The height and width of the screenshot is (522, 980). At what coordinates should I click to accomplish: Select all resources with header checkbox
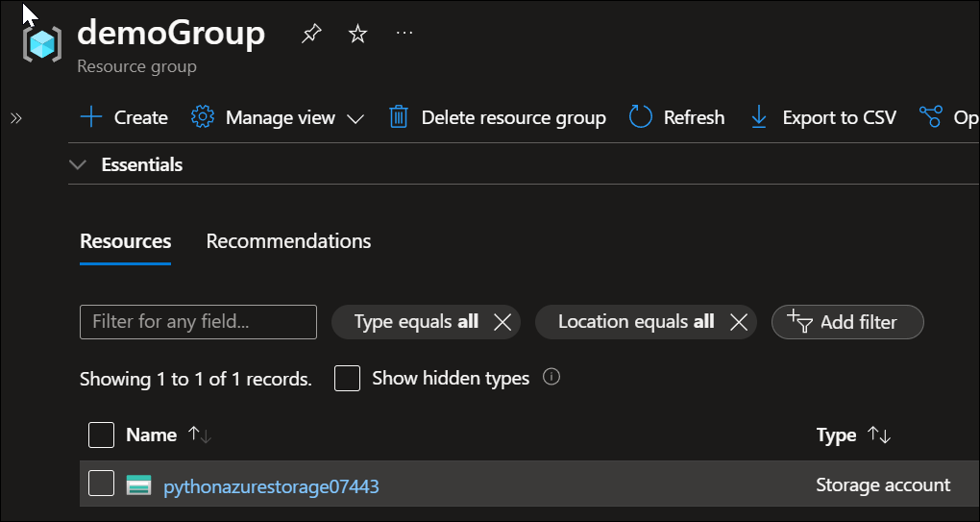[101, 435]
